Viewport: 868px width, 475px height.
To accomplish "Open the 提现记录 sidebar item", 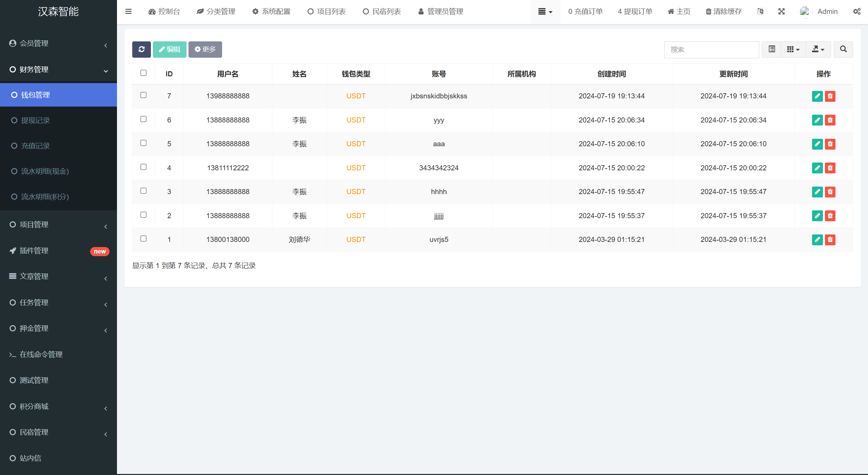I will (x=35, y=120).
